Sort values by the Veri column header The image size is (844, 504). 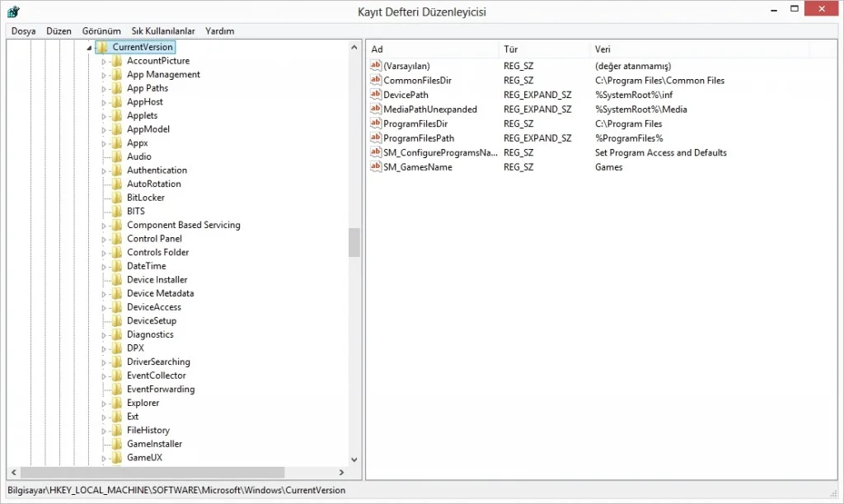700,49
